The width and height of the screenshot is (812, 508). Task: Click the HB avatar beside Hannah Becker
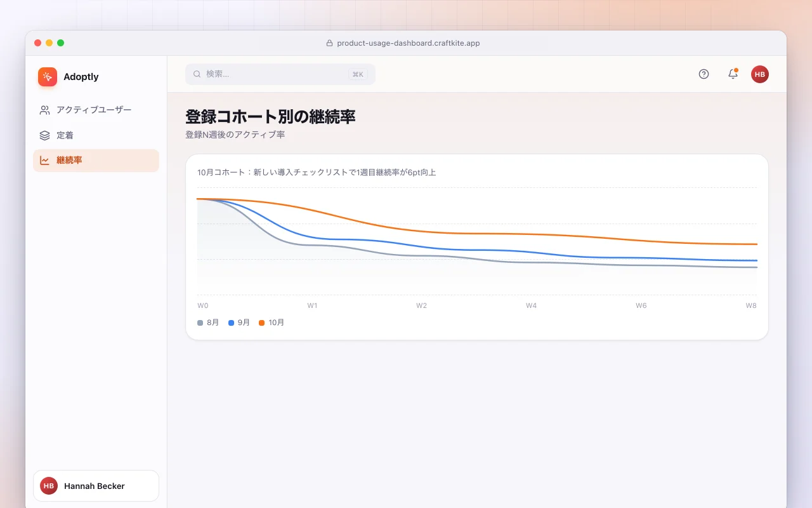(49, 486)
